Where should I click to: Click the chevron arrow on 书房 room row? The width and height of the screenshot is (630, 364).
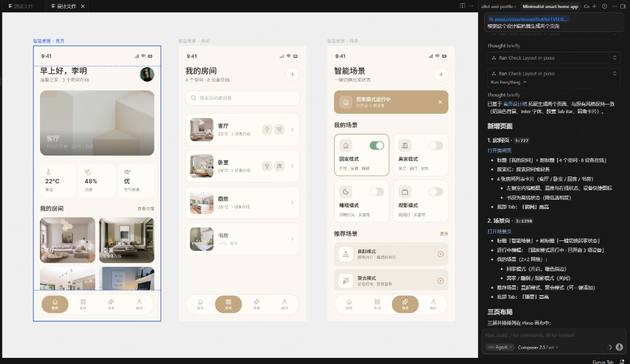pos(292,239)
